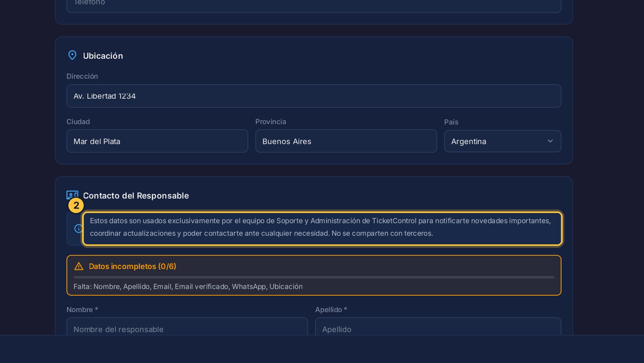Screen dimensions: 644x363
Task: Click the Ubicación location pin icon
Action: pos(72,55)
